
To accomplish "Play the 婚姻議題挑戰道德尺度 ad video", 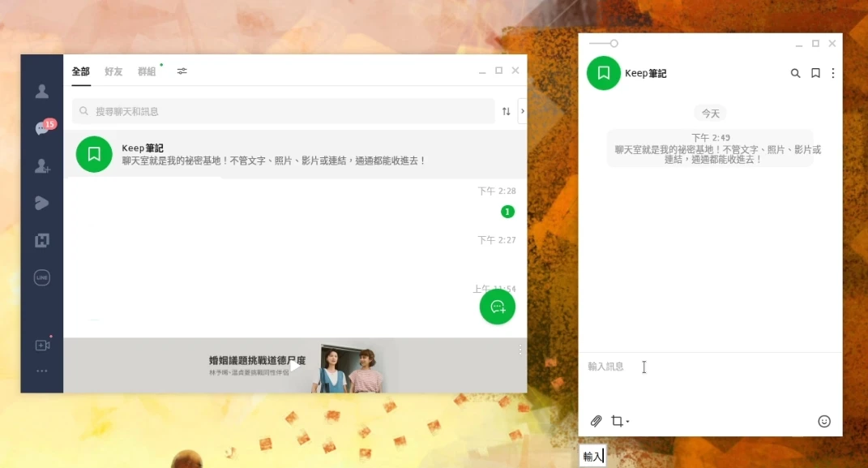I will coord(295,366).
